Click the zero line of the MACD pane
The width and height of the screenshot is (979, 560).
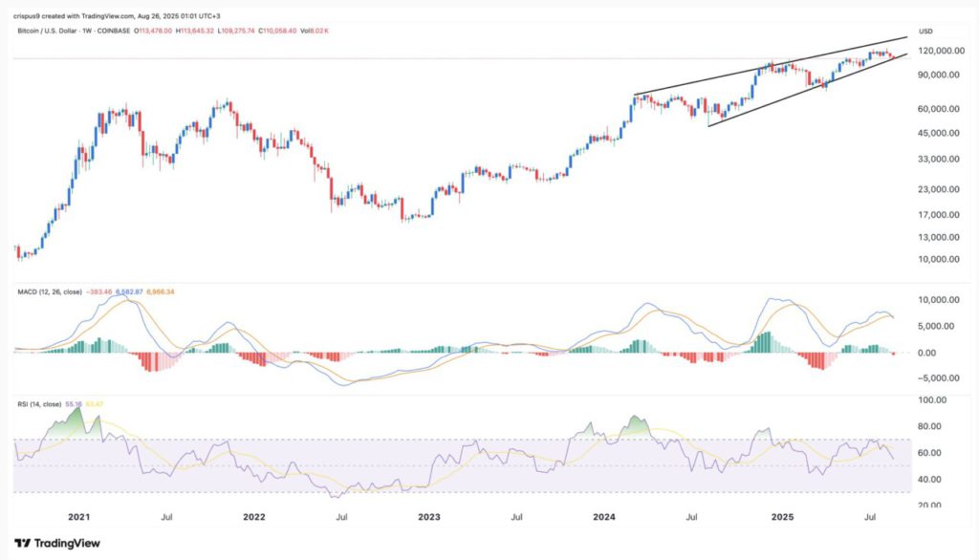tap(478, 350)
